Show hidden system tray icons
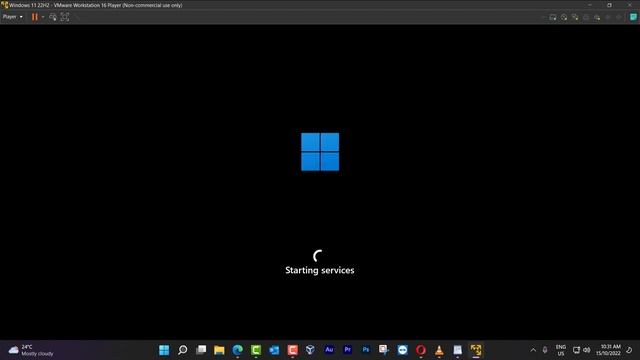The width and height of the screenshot is (640, 360). (x=533, y=350)
